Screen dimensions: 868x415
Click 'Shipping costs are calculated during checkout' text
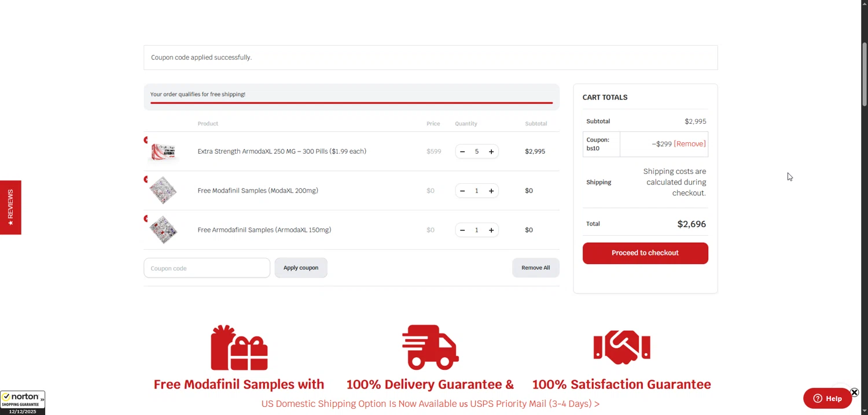[x=675, y=182]
